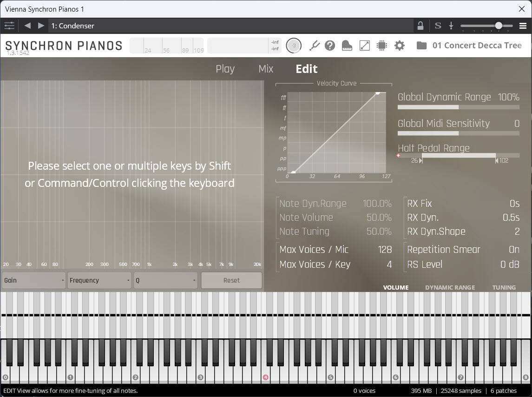Viewport: 532px width, 397px height.
Task: Click the download arrow icon
Action: coord(451,26)
